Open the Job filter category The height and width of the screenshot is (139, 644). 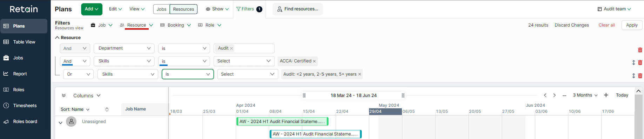(x=102, y=25)
